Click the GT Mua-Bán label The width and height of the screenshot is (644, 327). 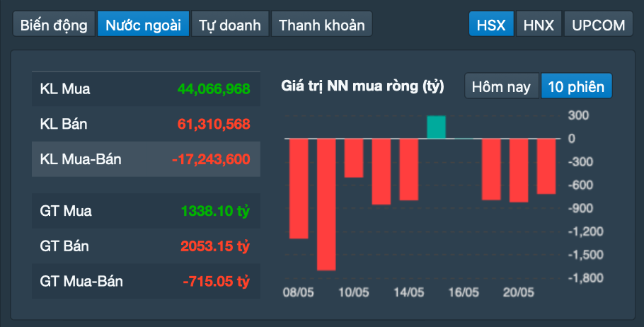(x=81, y=282)
